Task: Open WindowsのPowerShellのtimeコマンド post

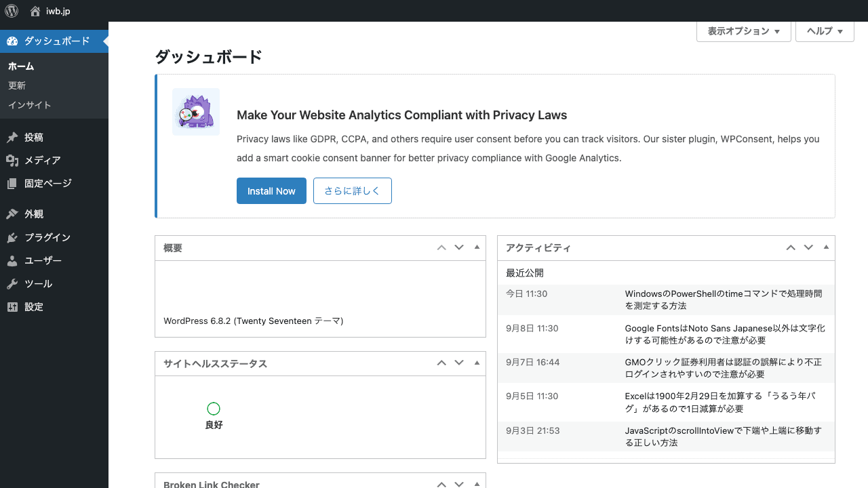Action: click(724, 300)
